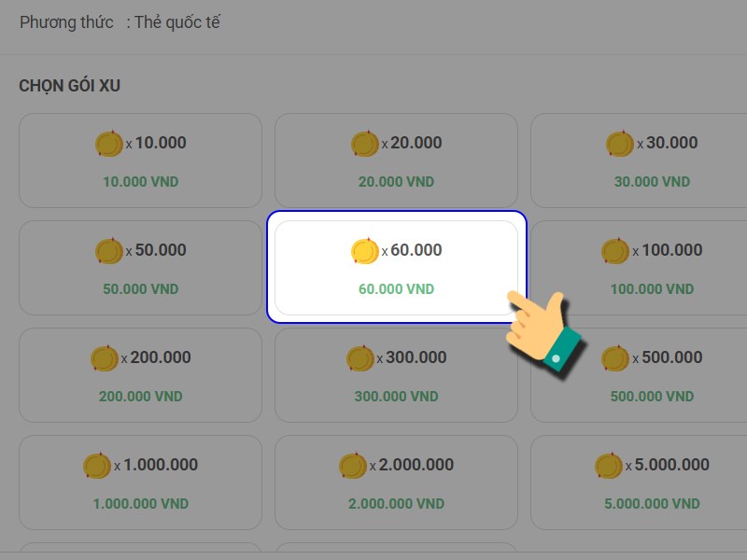Viewport: 747px width, 560px height.
Task: Click the coin icon beside x 500.000
Action: click(614, 358)
